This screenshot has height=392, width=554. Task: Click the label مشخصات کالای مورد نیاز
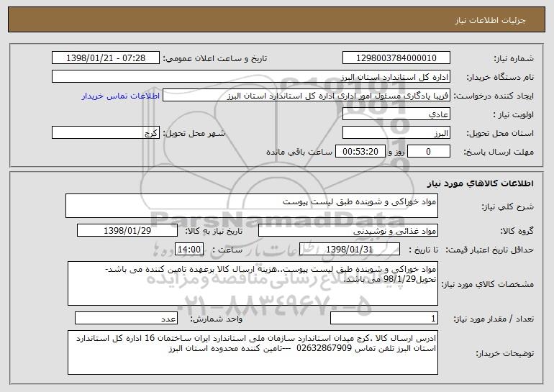[488, 284]
